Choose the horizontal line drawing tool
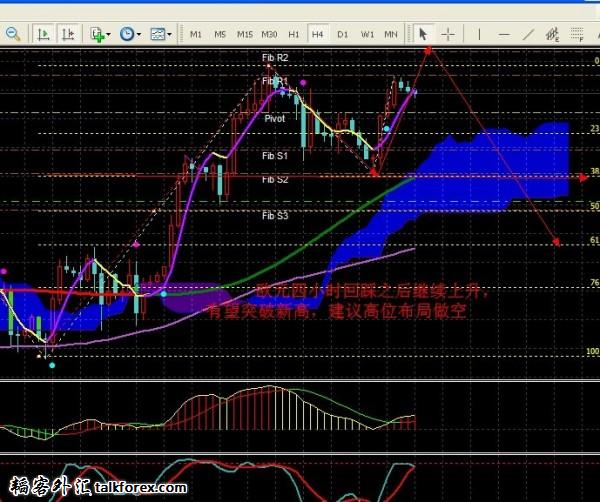The width and height of the screenshot is (600, 502). tap(505, 34)
